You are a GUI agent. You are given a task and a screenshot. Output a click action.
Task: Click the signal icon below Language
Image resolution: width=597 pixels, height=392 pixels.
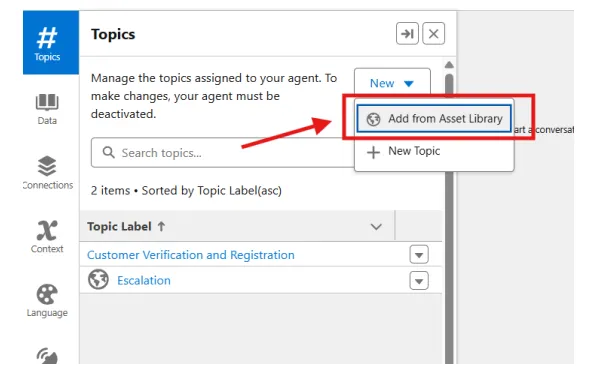click(47, 356)
